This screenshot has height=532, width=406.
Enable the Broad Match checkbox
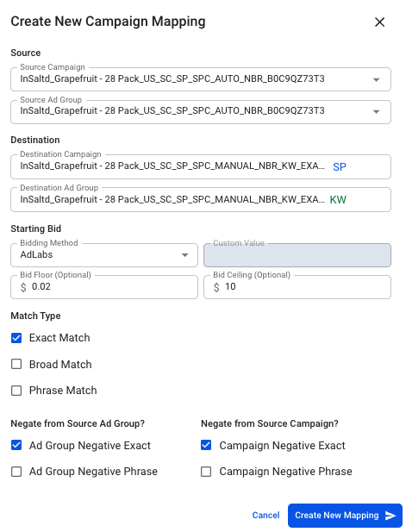(x=16, y=364)
